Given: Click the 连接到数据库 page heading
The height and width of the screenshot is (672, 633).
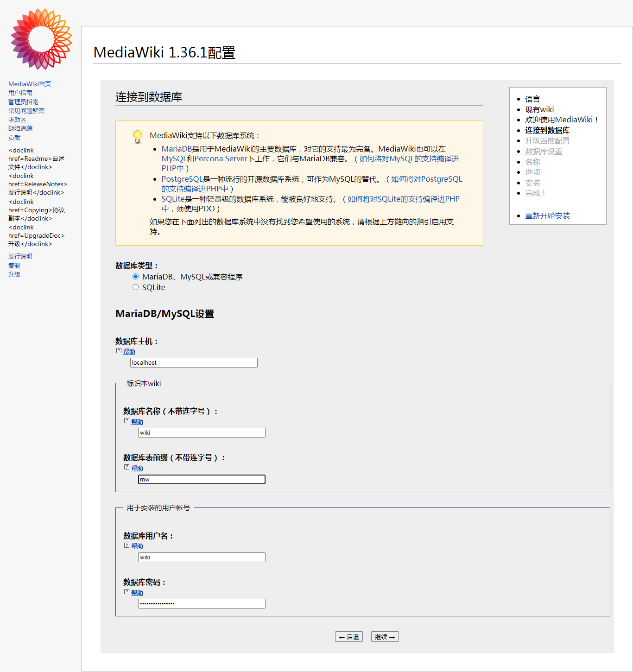Looking at the screenshot, I should click(149, 97).
